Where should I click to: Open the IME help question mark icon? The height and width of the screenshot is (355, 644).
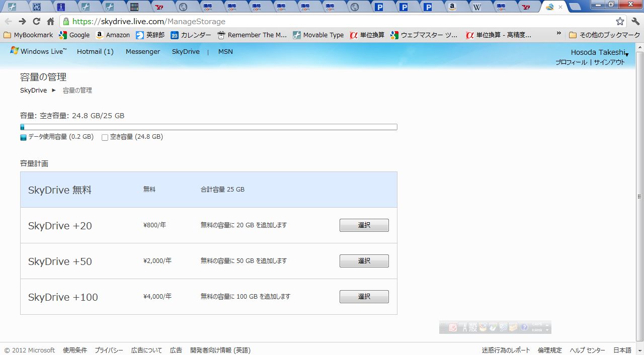tap(524, 328)
